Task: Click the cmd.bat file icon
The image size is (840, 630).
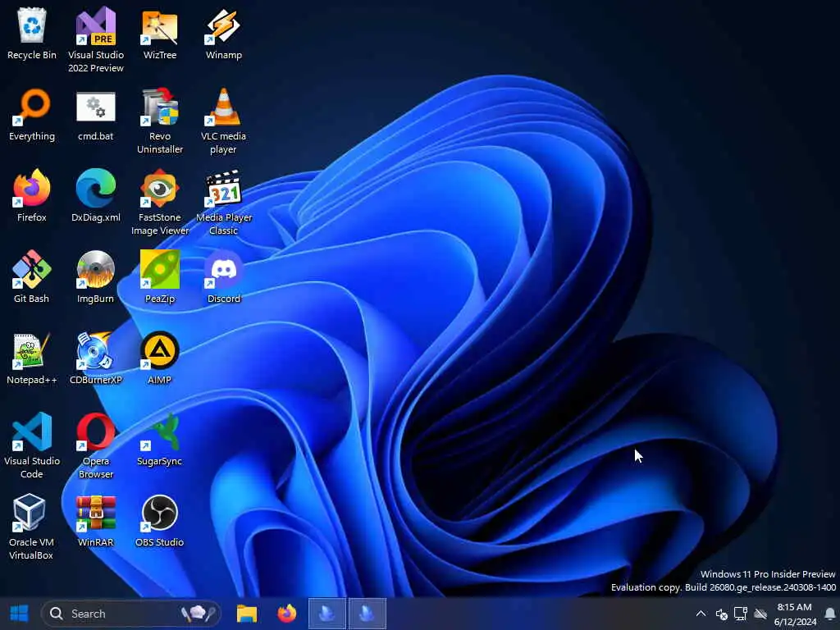Action: coord(96,113)
